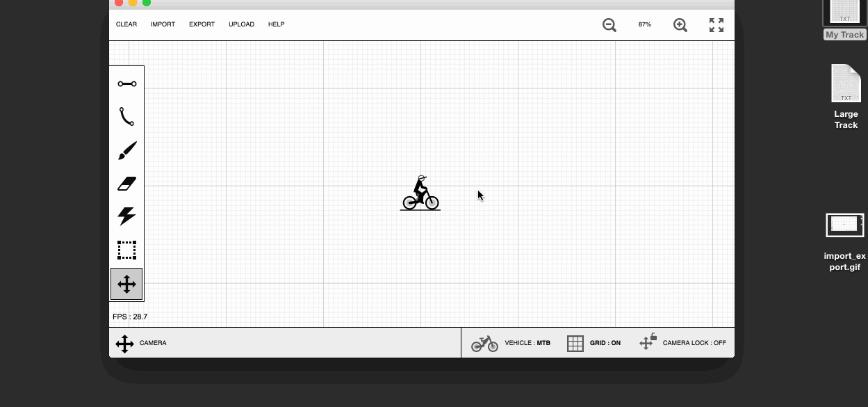Click the CLEAR button
The width and height of the screenshot is (868, 407).
tap(126, 24)
